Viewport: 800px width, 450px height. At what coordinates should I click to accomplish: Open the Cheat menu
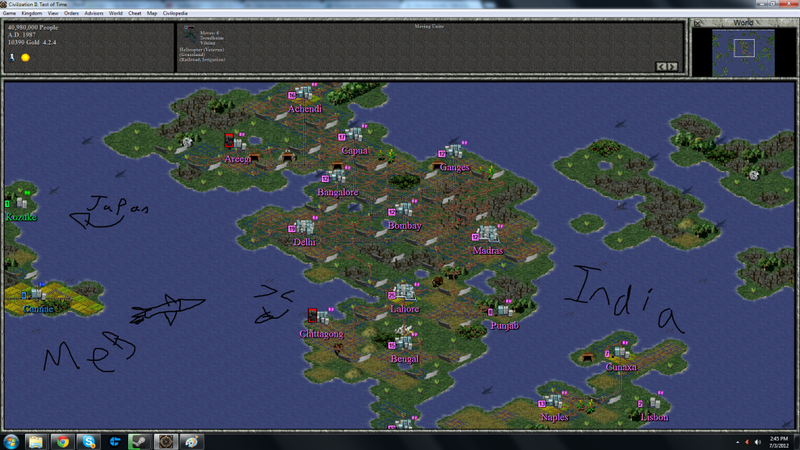click(x=135, y=13)
